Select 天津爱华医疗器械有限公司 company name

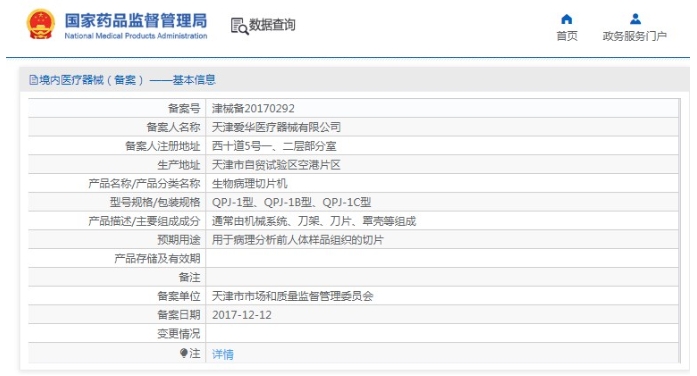pyautogui.click(x=276, y=128)
